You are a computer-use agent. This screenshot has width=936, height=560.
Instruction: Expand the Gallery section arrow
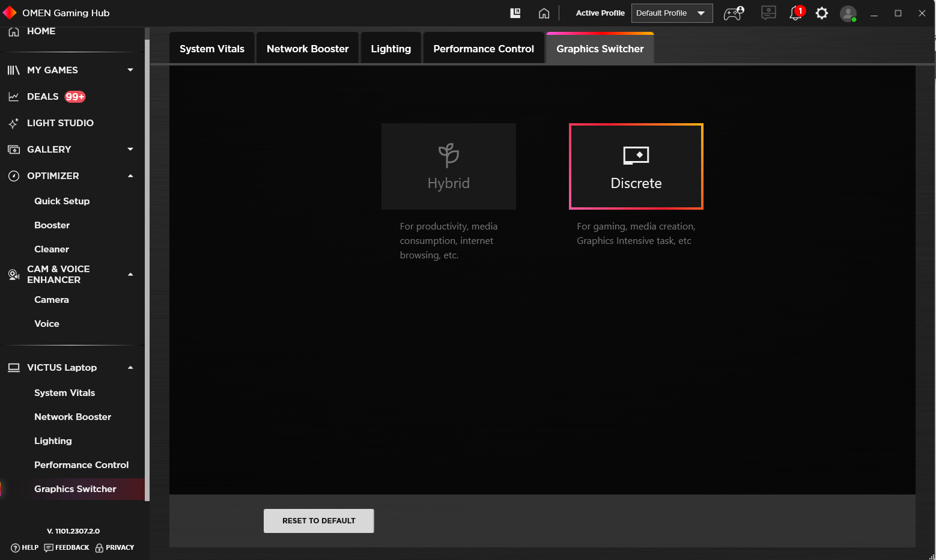point(130,150)
